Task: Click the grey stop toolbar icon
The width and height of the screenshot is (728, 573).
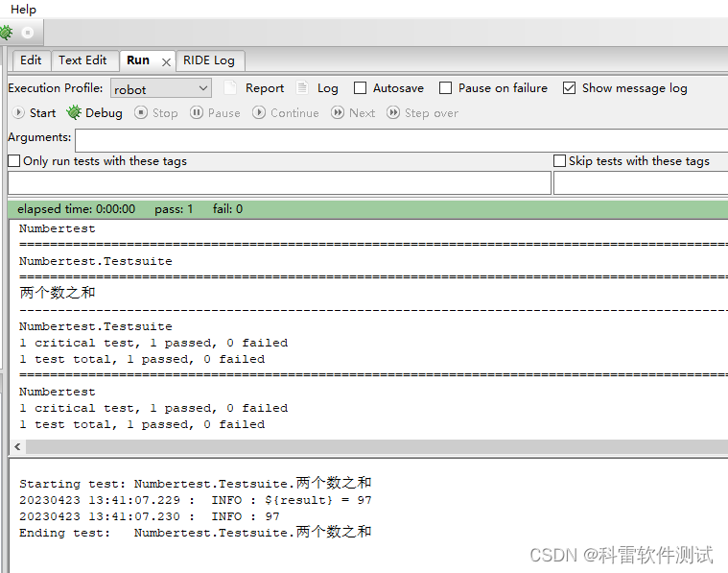Action: tap(28, 33)
